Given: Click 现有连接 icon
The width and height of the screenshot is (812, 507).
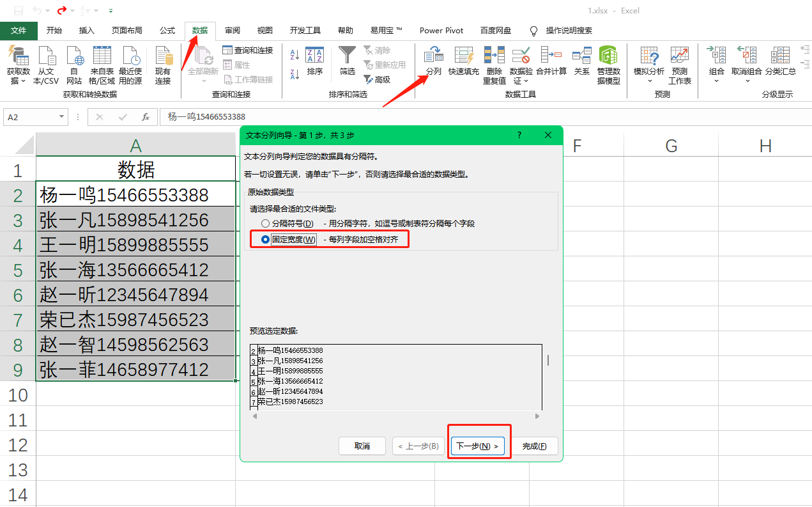Looking at the screenshot, I should coord(163,56).
